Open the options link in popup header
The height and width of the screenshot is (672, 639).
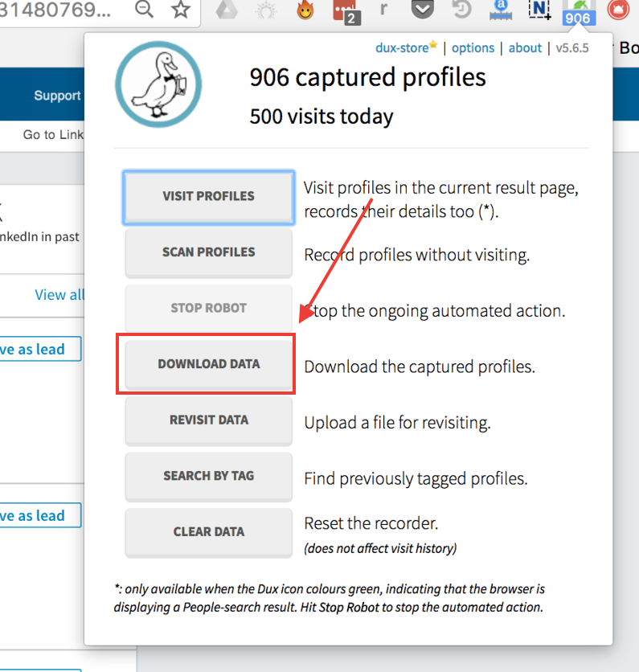coord(473,48)
